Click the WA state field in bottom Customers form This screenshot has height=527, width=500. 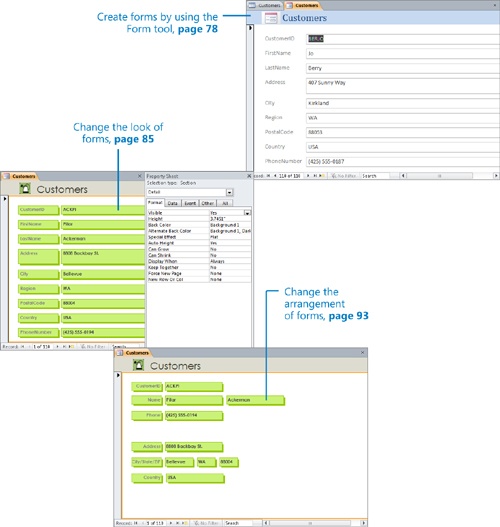[206, 462]
